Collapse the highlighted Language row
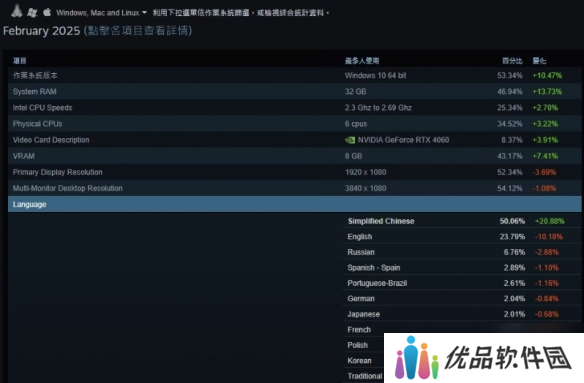This screenshot has height=383, width=584. click(295, 204)
